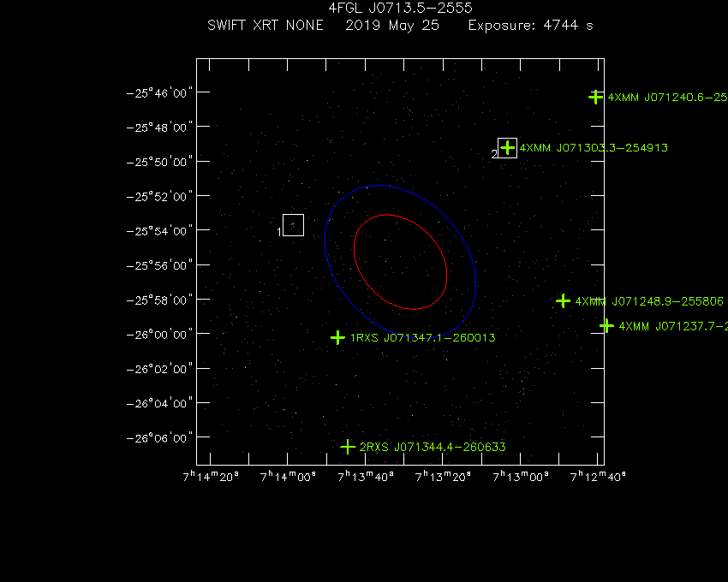Screen dimensions: 728x582
Task: Click green cross of 1RXS J071347.1-260013
Action: tap(337, 337)
